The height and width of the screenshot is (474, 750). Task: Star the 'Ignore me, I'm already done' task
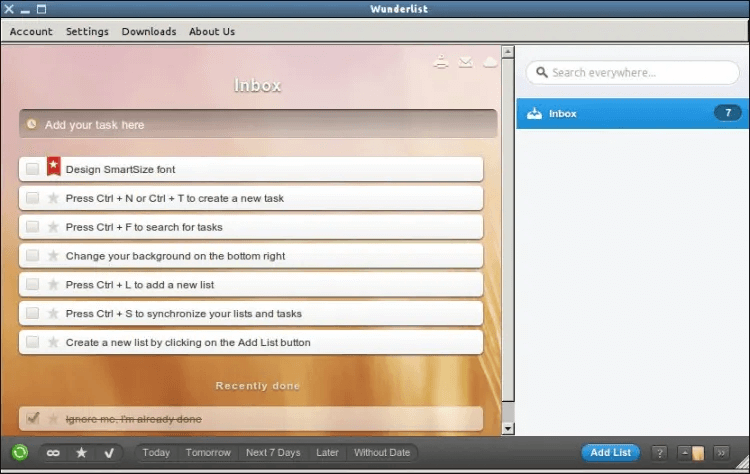pyautogui.click(x=53, y=419)
